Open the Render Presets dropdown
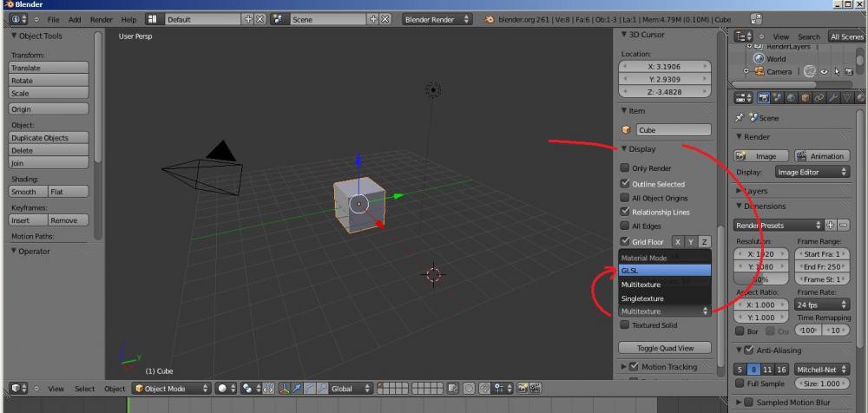The height and width of the screenshot is (413, 868). pos(779,226)
